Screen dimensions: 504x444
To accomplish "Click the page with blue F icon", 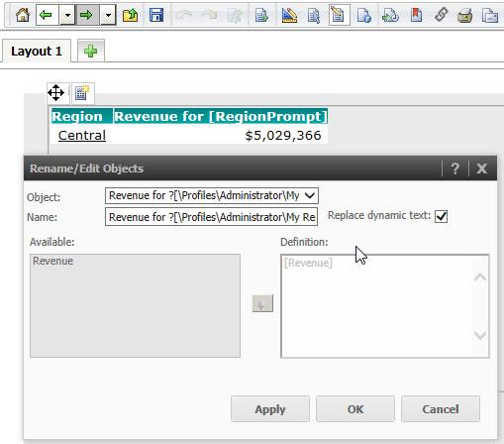I will click(x=364, y=15).
